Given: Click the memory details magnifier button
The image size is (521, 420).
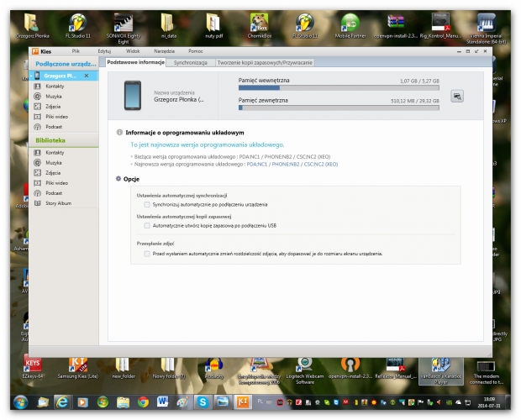Looking at the screenshot, I should click(x=457, y=97).
